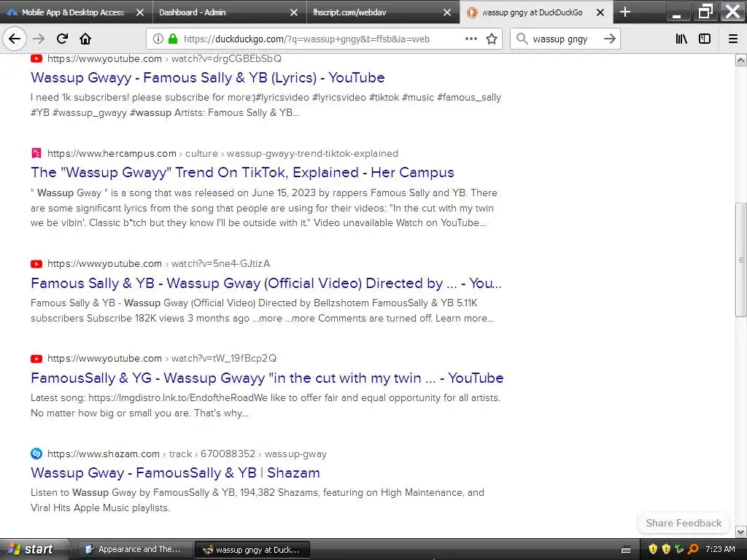747x560 pixels.
Task: Open the Library bookshelf icon
Action: [681, 39]
